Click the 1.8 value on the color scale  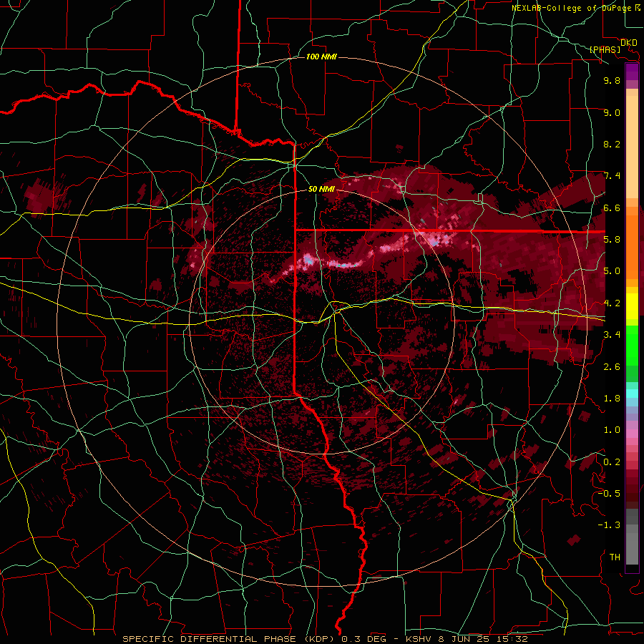(612, 399)
